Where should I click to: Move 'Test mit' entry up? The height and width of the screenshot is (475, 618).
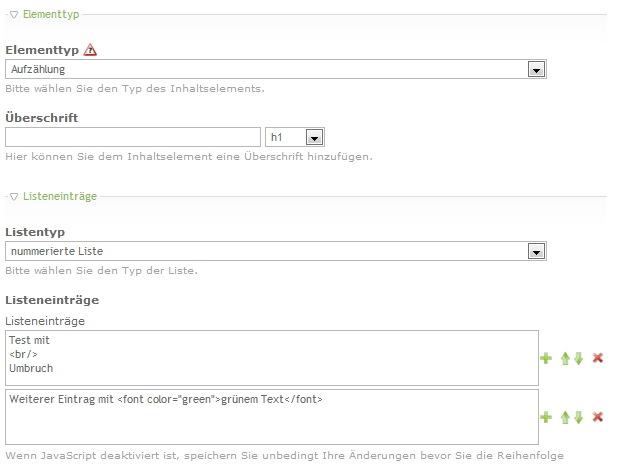coord(565,358)
